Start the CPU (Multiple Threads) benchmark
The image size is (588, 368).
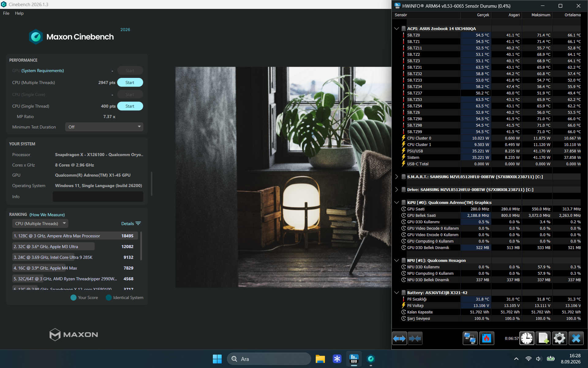[130, 82]
